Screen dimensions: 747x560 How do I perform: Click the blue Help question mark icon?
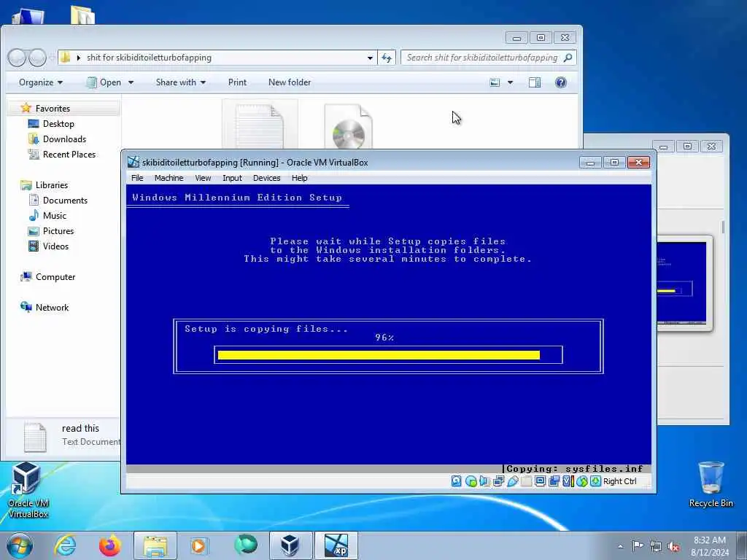(561, 83)
